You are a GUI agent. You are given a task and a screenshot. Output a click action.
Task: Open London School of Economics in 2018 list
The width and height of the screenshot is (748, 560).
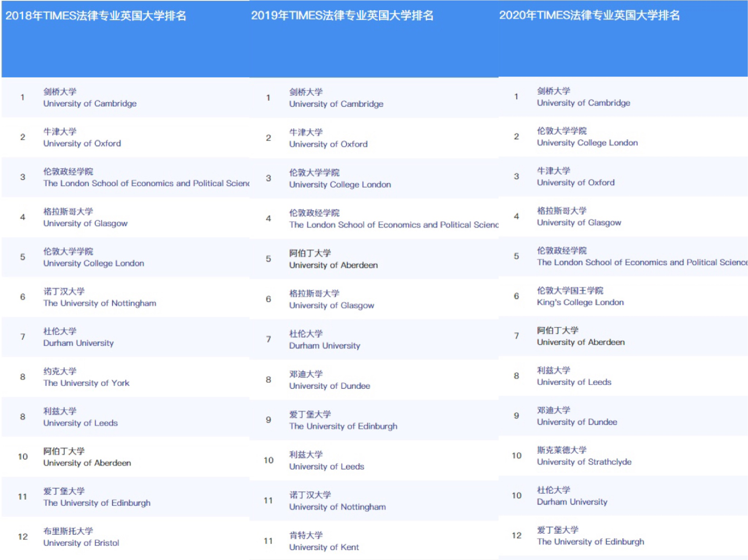point(146,183)
